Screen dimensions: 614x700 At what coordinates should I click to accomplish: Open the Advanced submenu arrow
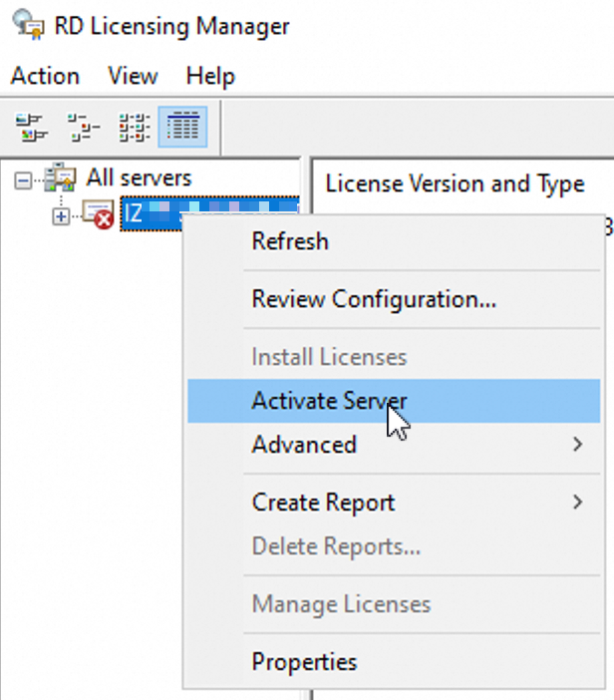tap(577, 445)
